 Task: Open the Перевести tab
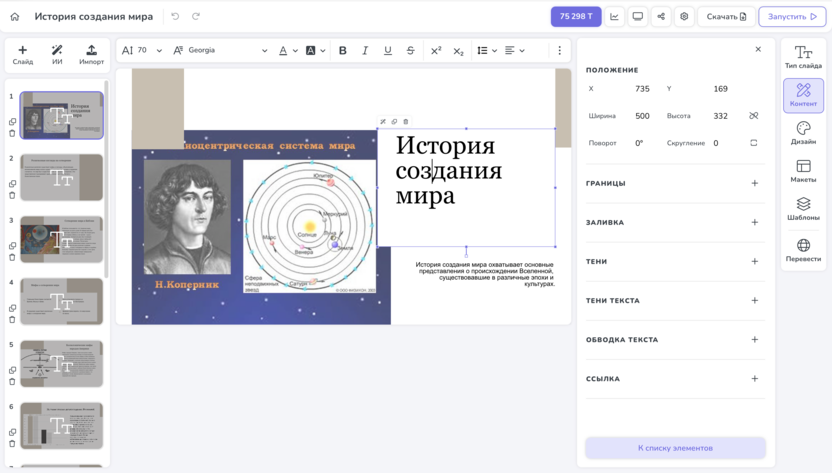(x=803, y=250)
